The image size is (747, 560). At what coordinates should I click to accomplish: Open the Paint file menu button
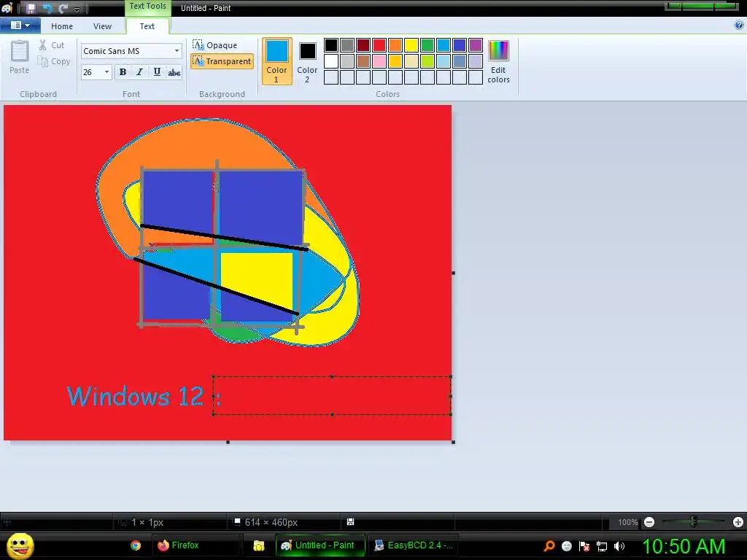tap(20, 26)
